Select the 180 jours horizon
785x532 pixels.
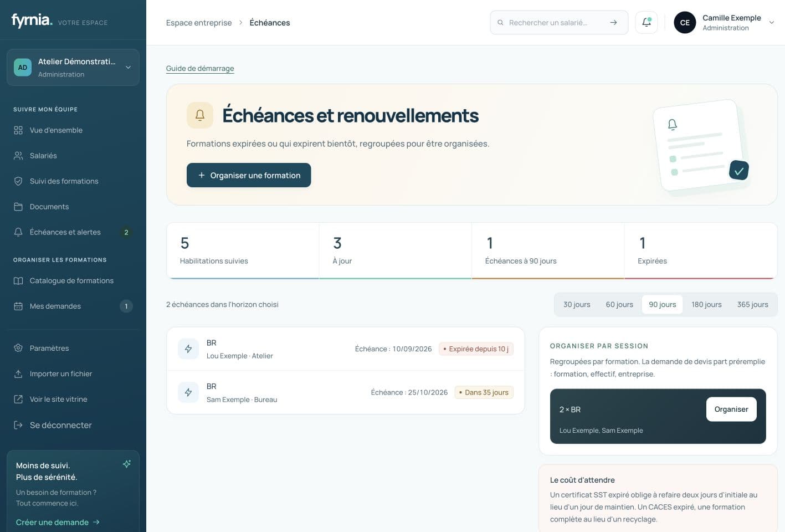pyautogui.click(x=706, y=305)
